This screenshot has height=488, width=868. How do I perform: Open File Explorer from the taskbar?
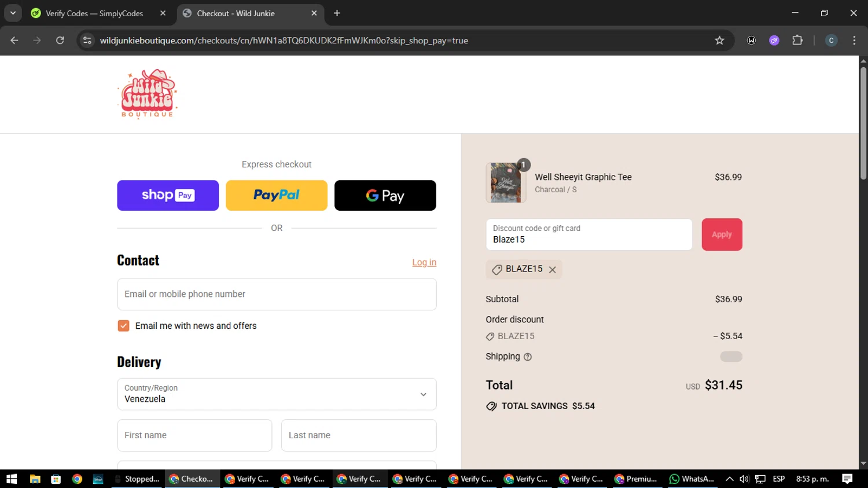tap(35, 479)
